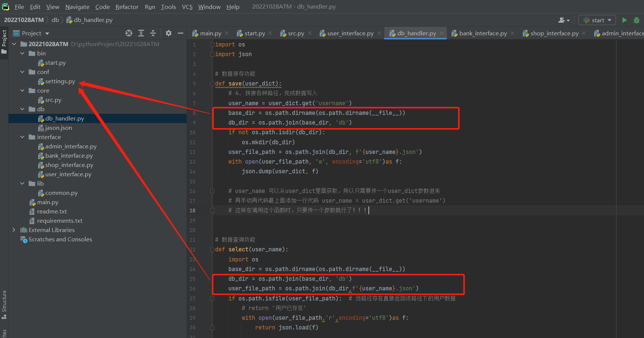Screen dimensions: 644x338
Task: Open the Help menu
Action: point(233,7)
